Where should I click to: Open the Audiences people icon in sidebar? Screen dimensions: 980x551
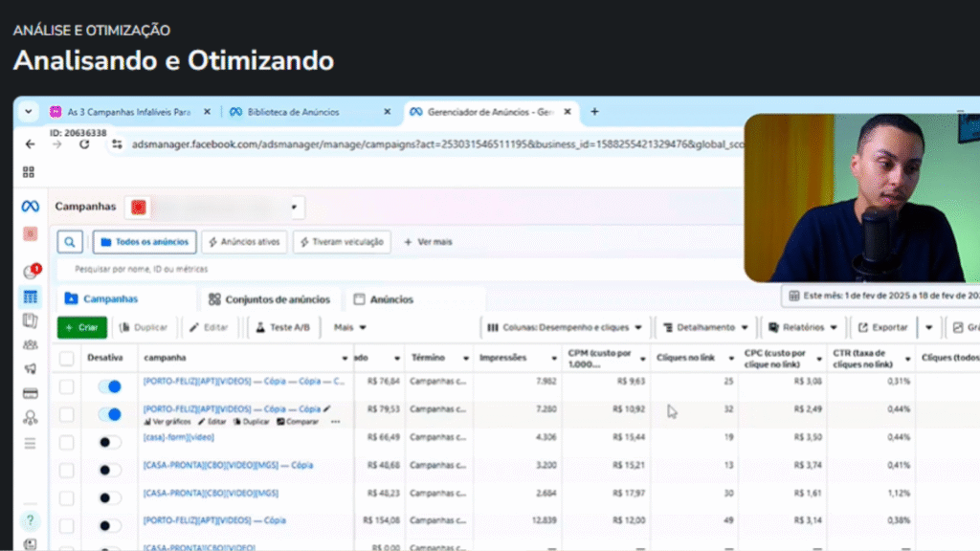tap(30, 344)
